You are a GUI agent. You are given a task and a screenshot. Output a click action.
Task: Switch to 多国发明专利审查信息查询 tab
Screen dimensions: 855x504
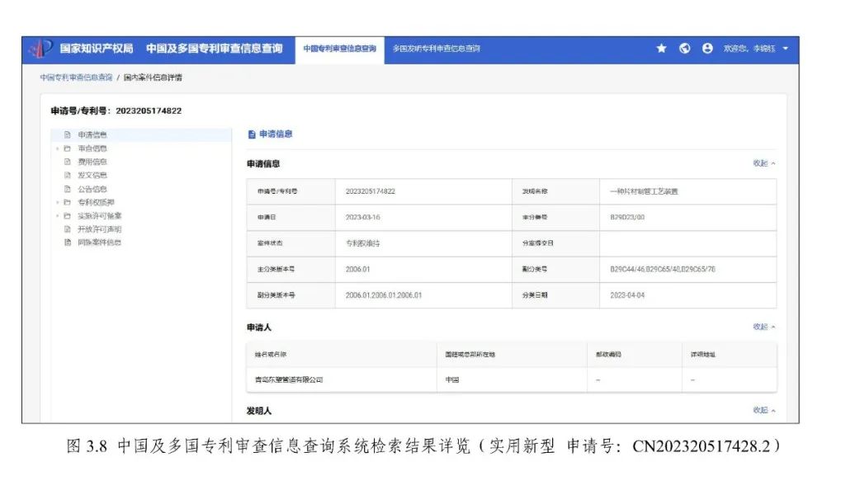click(x=436, y=49)
